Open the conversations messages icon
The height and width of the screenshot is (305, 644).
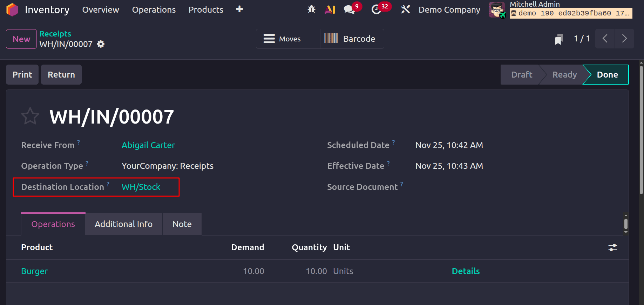[349, 9]
